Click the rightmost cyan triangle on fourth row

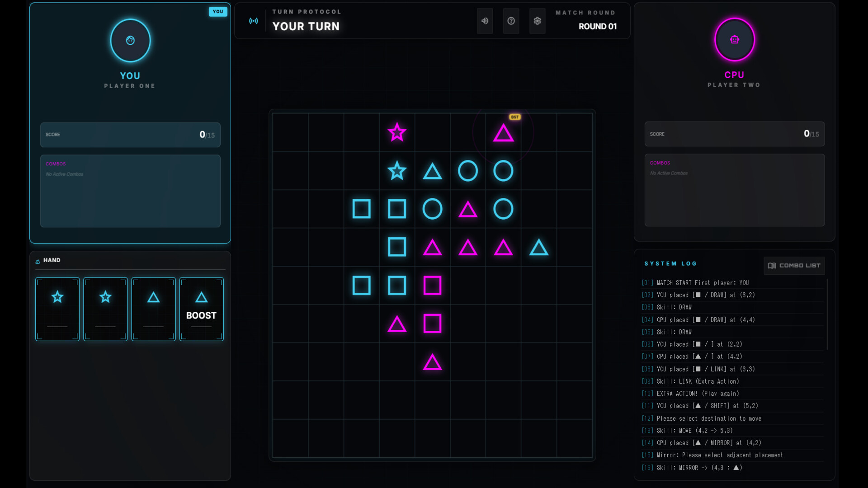pos(539,248)
